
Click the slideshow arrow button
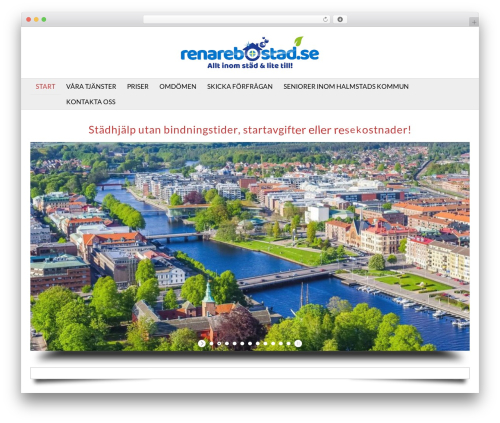click(x=202, y=343)
